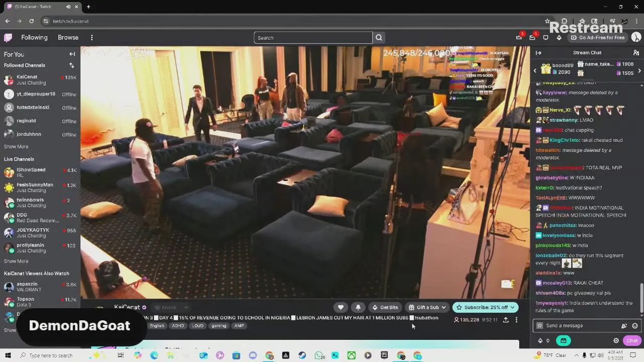Open Whispers speech bubble icon
The height and width of the screenshot is (362, 644).
pos(545,38)
